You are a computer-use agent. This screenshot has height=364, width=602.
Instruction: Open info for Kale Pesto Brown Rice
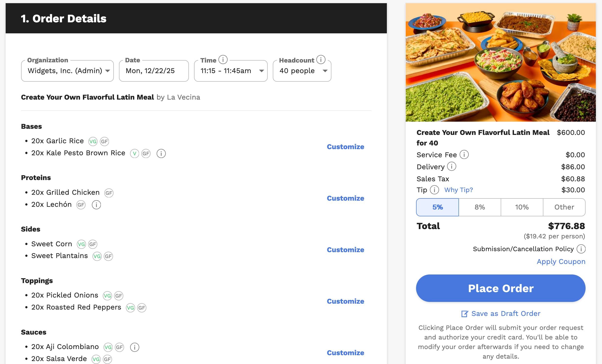click(x=161, y=154)
